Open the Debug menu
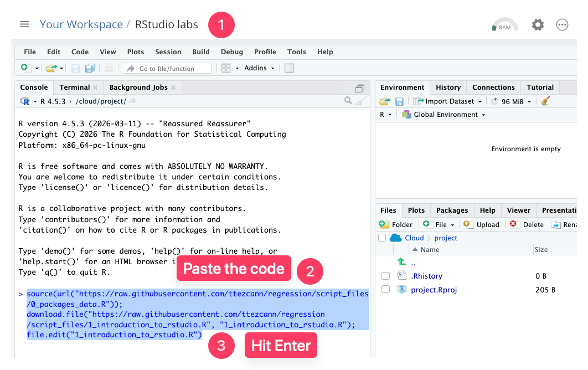 (x=232, y=52)
